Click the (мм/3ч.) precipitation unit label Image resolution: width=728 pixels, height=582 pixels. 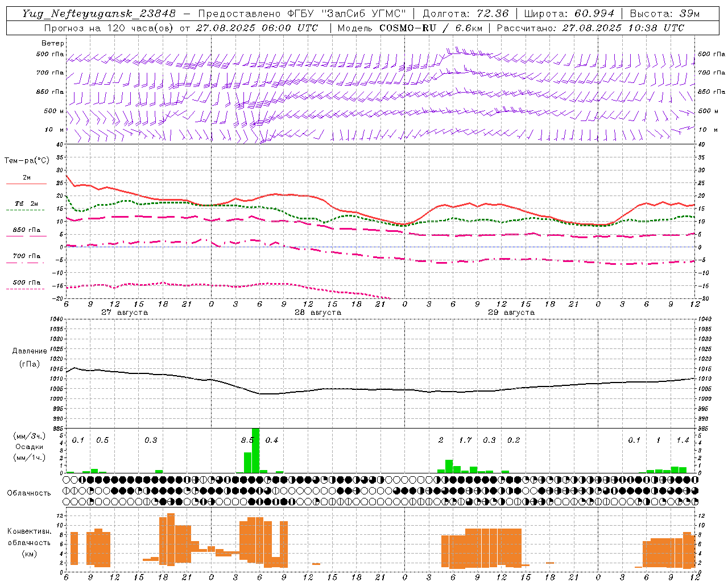pos(30,436)
